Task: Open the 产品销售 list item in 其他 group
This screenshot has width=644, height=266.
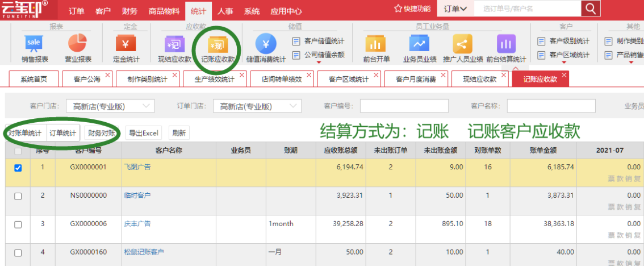Action: click(x=624, y=55)
